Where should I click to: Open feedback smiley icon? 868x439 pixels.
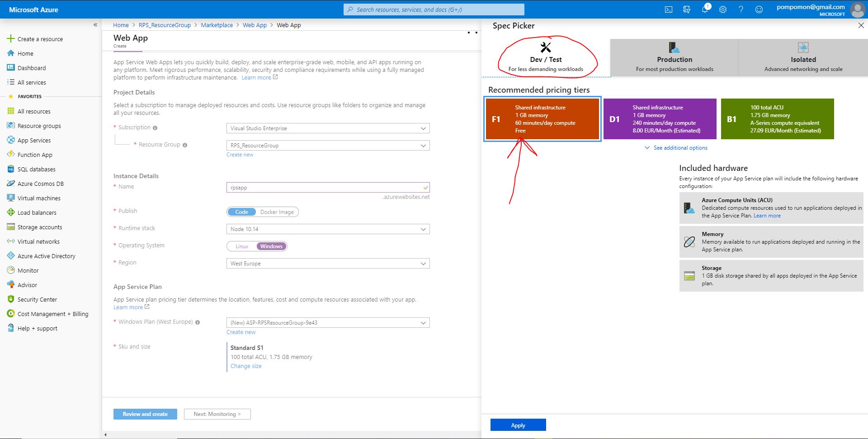coord(759,9)
